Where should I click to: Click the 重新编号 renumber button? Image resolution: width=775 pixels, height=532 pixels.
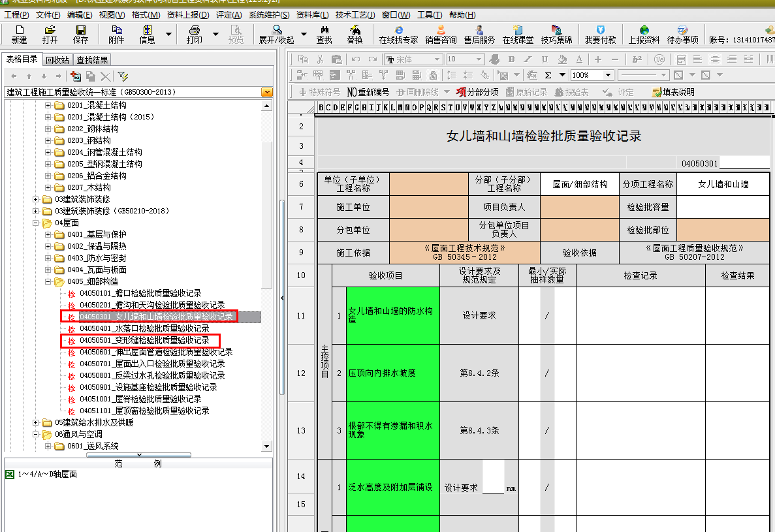(x=368, y=92)
